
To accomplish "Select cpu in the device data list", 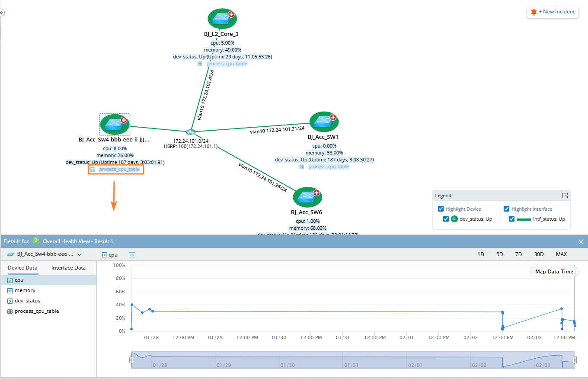I will pos(48,280).
